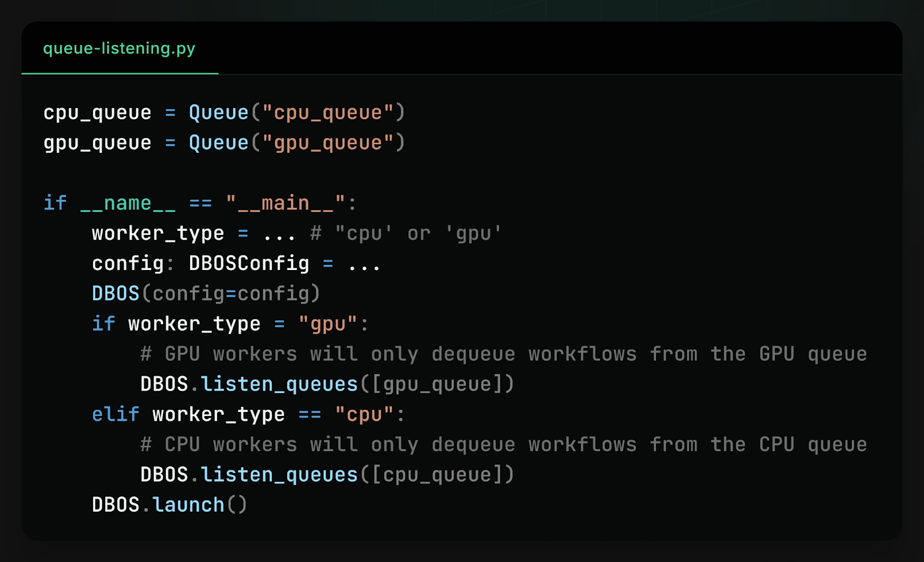
Task: Click the comment about CPU workers dequeue
Action: point(504,444)
